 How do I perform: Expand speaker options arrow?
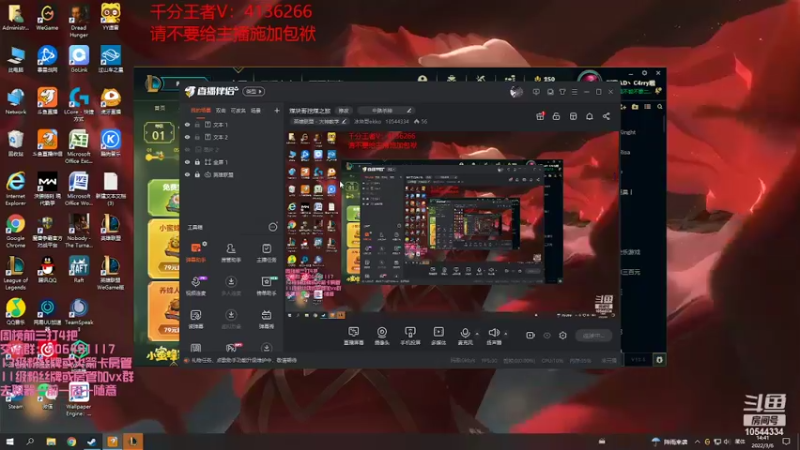(x=506, y=334)
